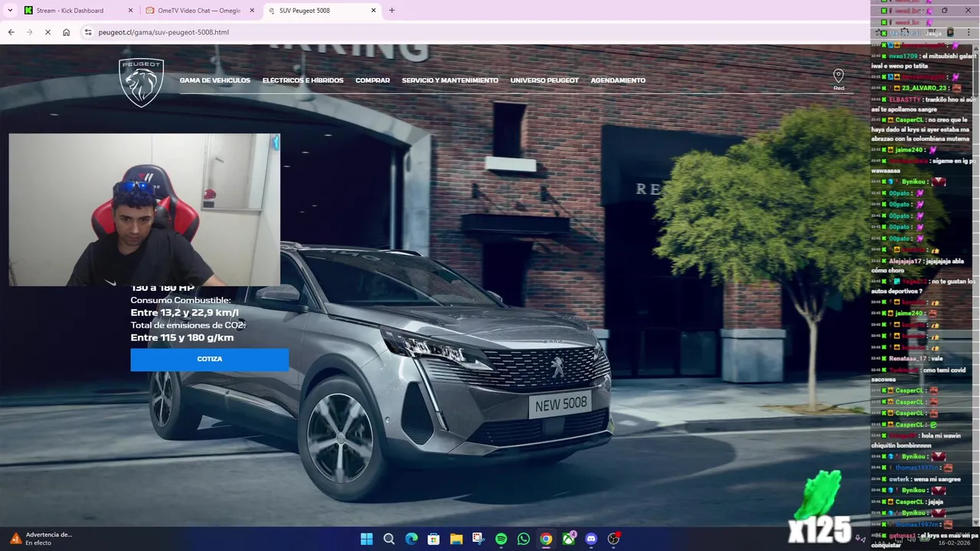Open Eléctricos e Híbridos menu
The image size is (980, 551).
[x=302, y=80]
